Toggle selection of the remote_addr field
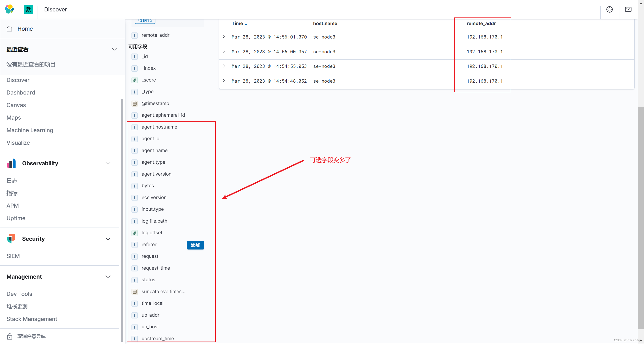 [x=155, y=35]
